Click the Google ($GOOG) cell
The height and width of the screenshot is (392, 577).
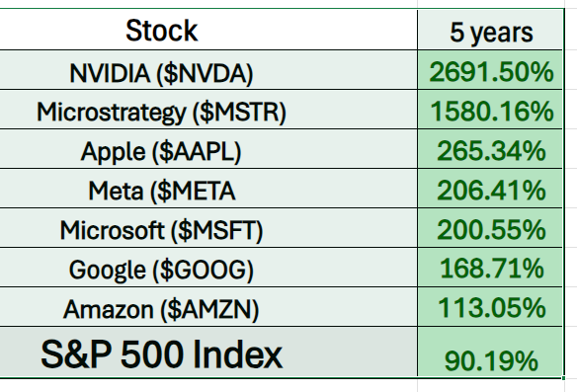[x=208, y=268]
